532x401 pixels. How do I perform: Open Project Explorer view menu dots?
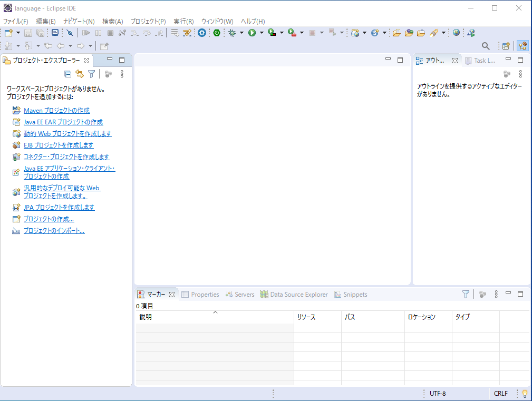(122, 74)
